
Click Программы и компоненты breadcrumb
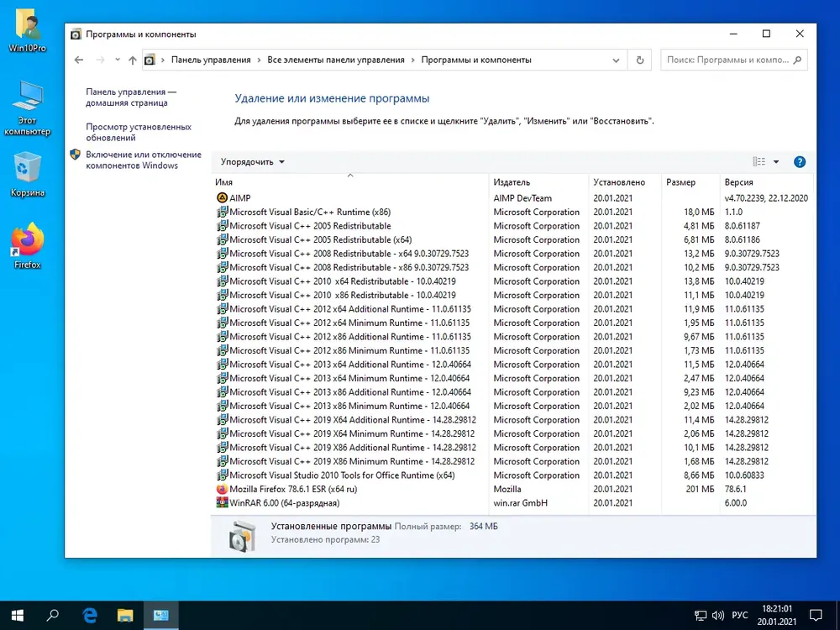click(476, 60)
